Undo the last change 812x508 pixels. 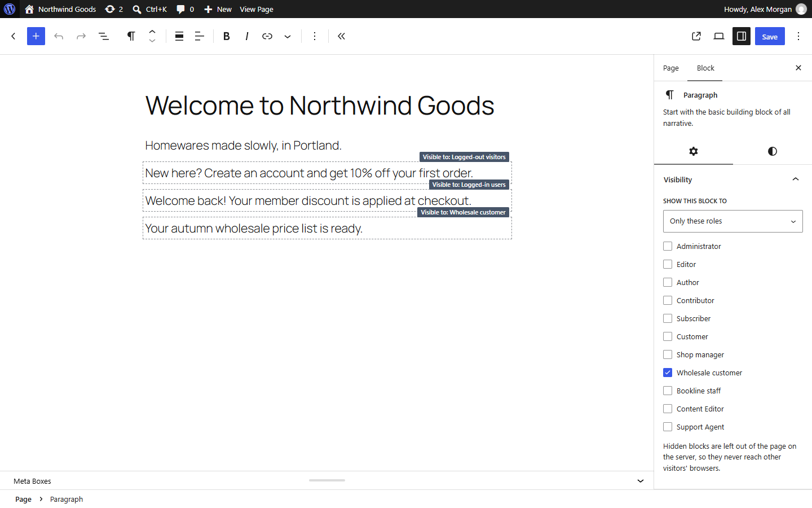[59, 36]
